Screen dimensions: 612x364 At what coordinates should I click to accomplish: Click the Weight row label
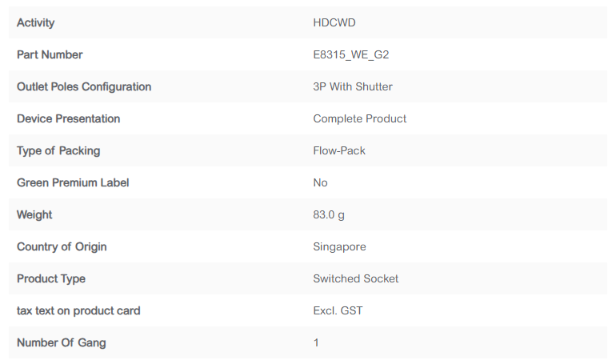coord(34,214)
